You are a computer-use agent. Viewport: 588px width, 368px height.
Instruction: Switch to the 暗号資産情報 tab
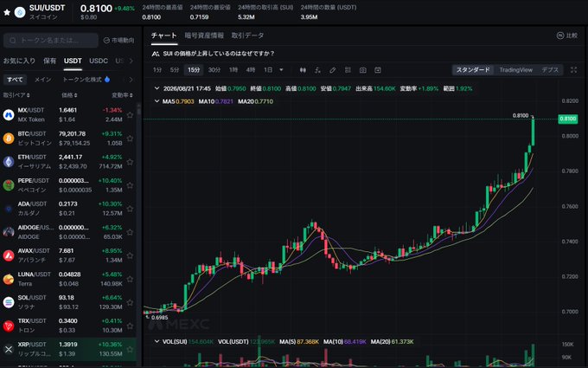pyautogui.click(x=204, y=36)
